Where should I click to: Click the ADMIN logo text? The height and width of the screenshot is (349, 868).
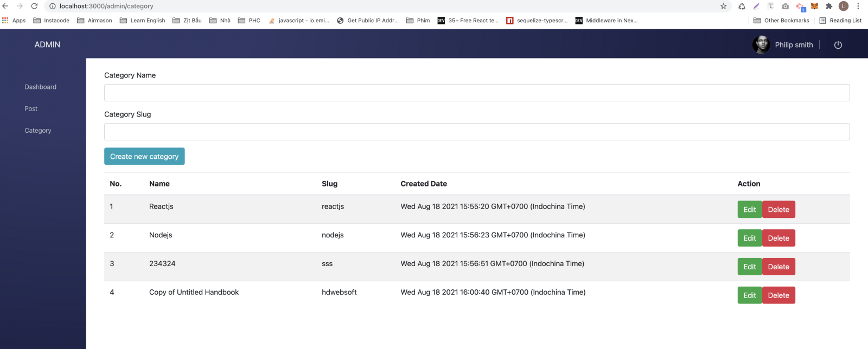tap(47, 44)
